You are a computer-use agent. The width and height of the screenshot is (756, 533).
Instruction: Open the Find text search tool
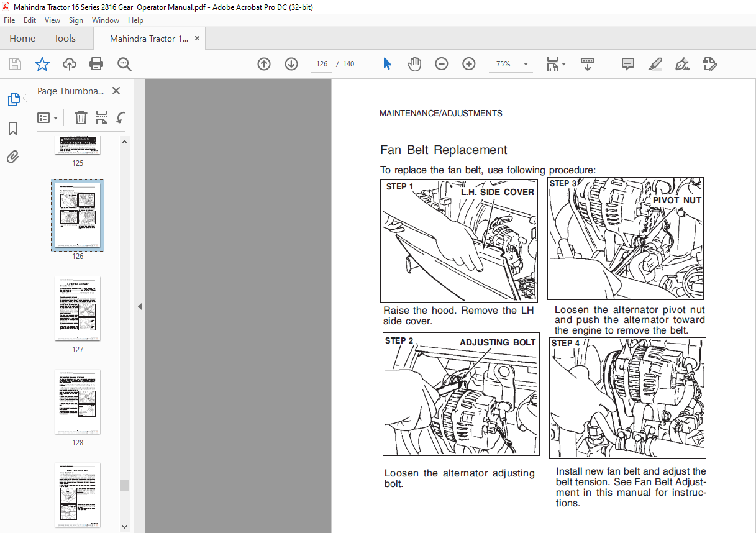coord(124,64)
